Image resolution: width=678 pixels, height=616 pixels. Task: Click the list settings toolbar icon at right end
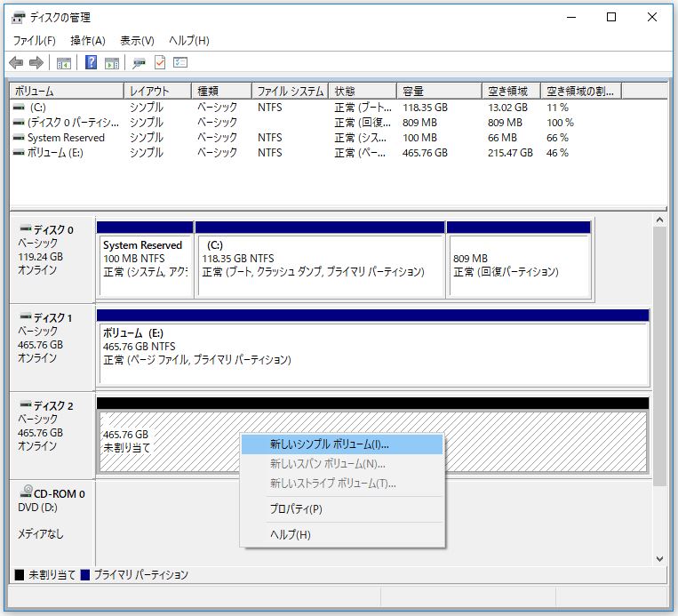(x=180, y=62)
